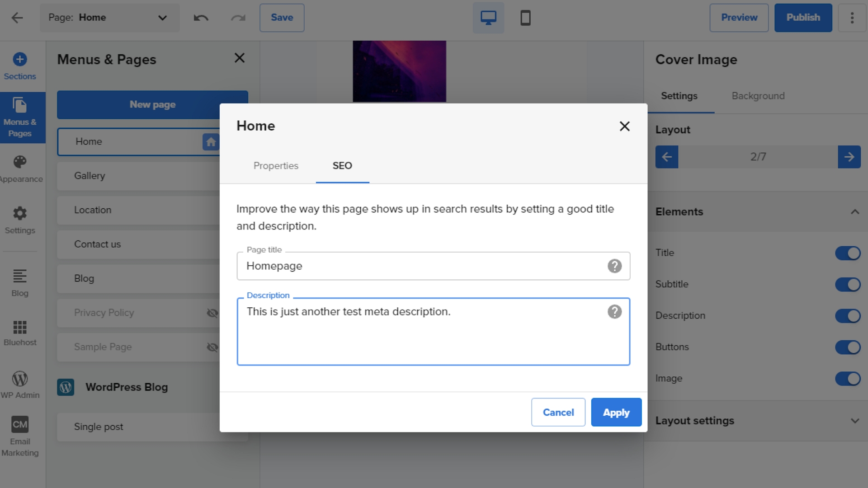Click the Description help icon
The image size is (868, 488).
pyautogui.click(x=614, y=312)
